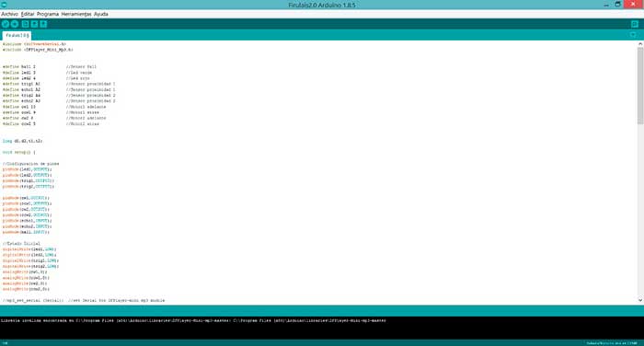Click the '#define trig1' line

21,84
